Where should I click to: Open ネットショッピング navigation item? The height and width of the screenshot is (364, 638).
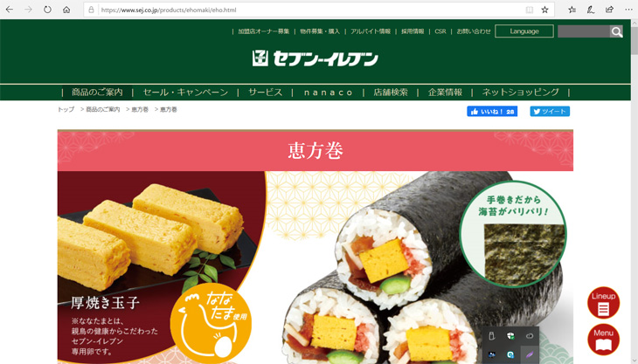click(x=520, y=93)
